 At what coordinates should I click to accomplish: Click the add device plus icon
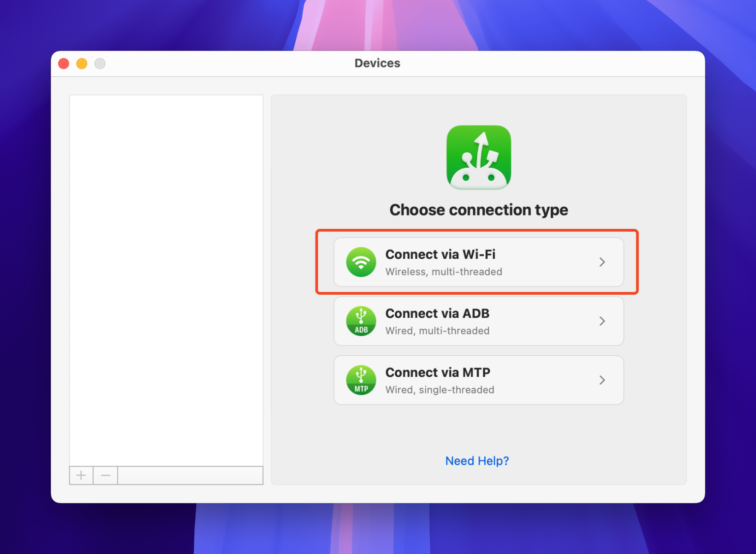coord(81,475)
